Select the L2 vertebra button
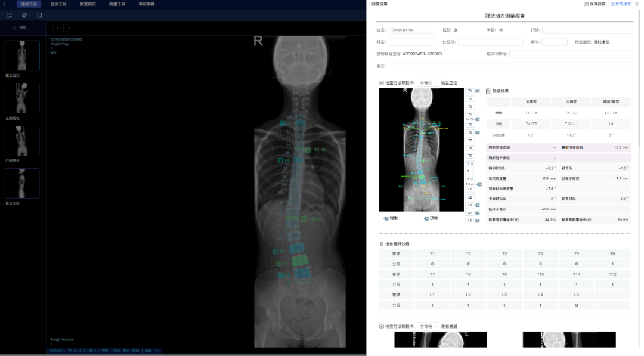Viewport: 644px width, 356px height. point(470,197)
